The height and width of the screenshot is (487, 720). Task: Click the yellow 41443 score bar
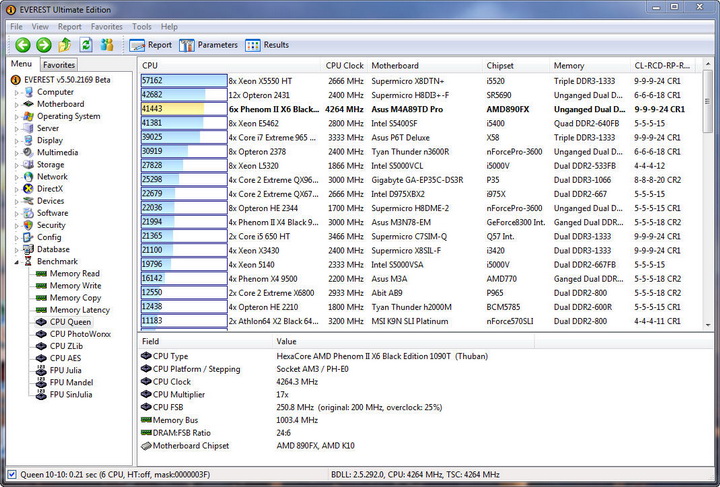click(184, 109)
